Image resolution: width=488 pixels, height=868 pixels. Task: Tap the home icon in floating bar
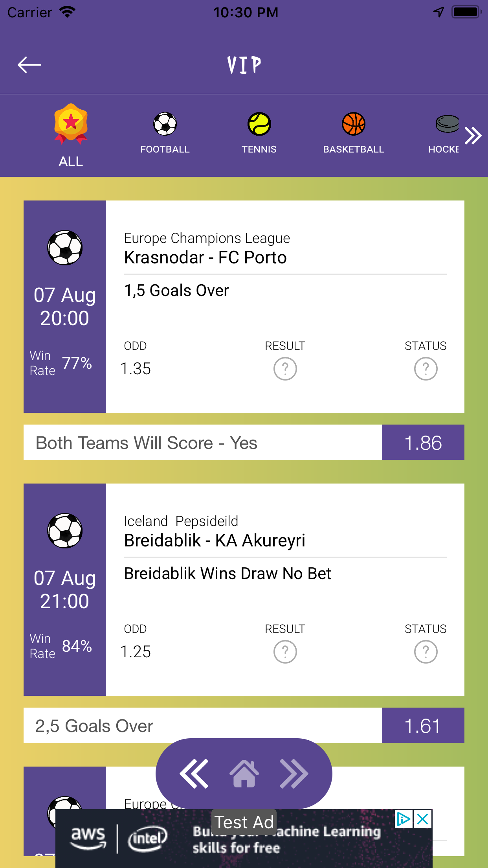click(244, 774)
